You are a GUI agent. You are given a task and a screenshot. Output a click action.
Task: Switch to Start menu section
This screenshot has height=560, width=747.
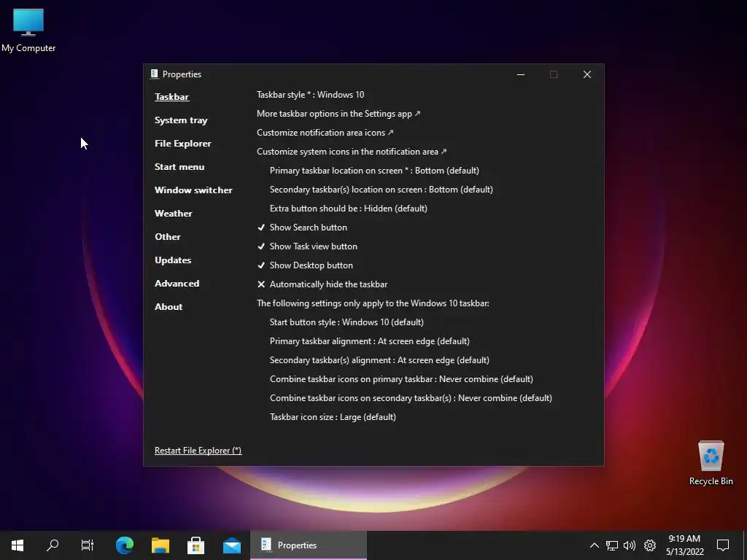pyautogui.click(x=179, y=167)
